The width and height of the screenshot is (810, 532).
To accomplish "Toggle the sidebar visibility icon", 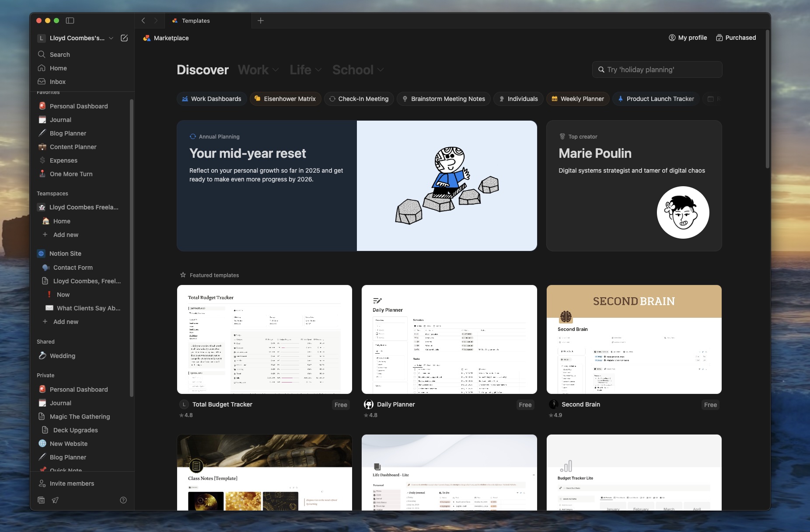I will 70,21.
